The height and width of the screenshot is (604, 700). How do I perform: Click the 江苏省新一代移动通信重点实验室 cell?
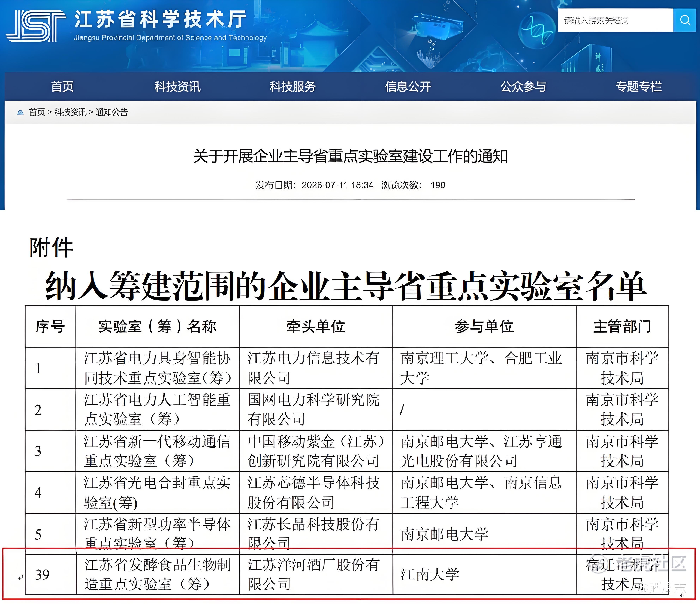157,451
